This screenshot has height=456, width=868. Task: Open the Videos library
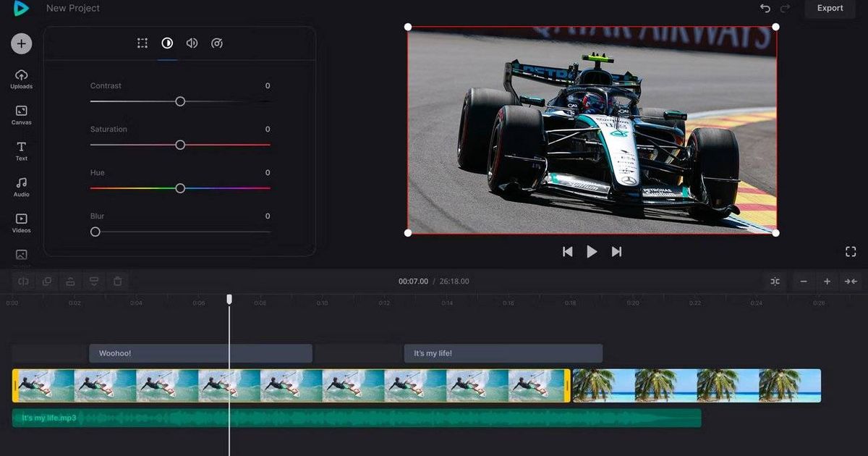point(21,222)
